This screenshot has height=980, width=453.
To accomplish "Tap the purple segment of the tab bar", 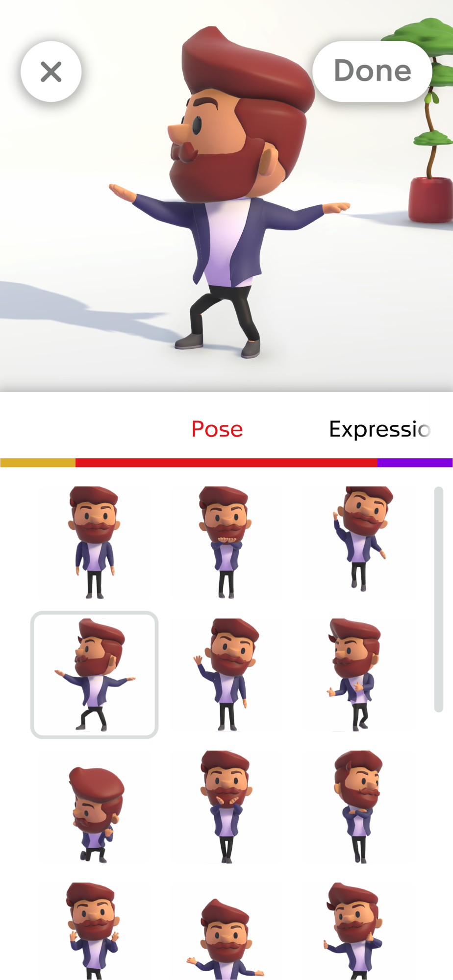I will (x=415, y=463).
